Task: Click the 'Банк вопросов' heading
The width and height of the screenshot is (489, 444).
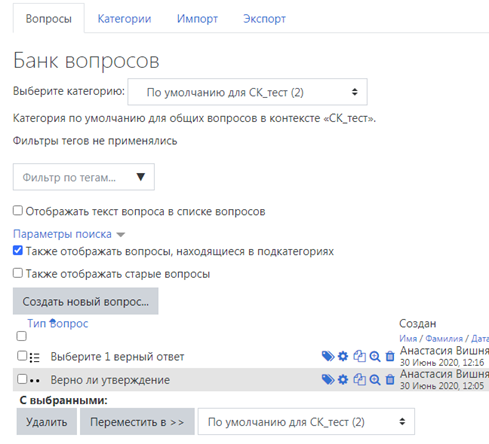Action: [86, 61]
